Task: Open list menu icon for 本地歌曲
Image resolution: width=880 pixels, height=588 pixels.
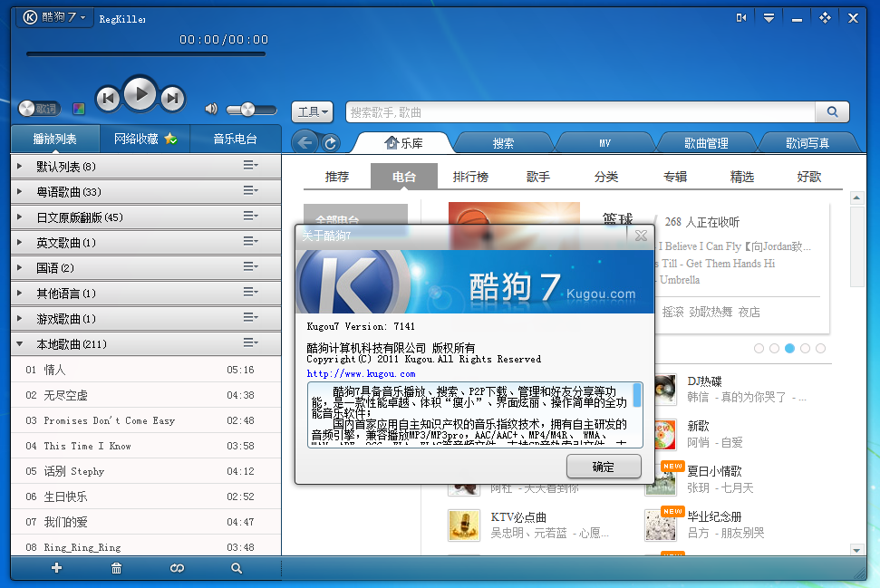Action: [x=250, y=342]
